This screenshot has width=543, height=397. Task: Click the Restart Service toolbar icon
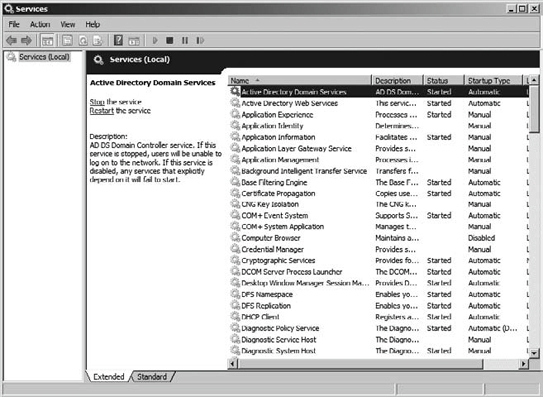coord(200,41)
